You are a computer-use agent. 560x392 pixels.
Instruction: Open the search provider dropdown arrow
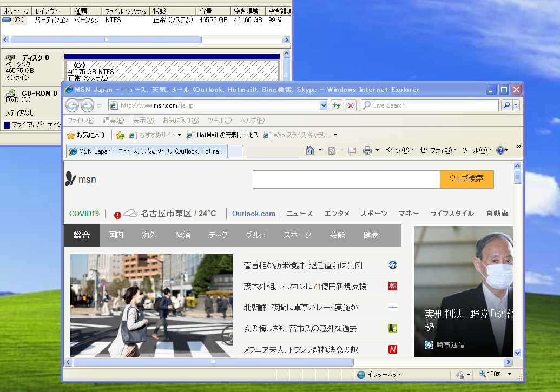(516, 105)
